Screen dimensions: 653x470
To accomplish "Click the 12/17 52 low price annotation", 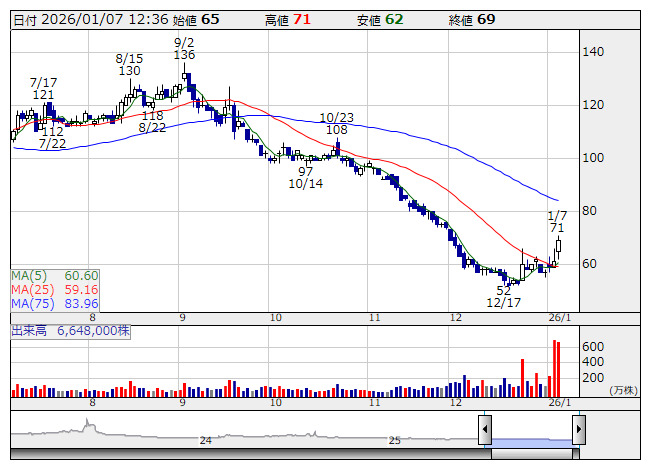I will (503, 296).
